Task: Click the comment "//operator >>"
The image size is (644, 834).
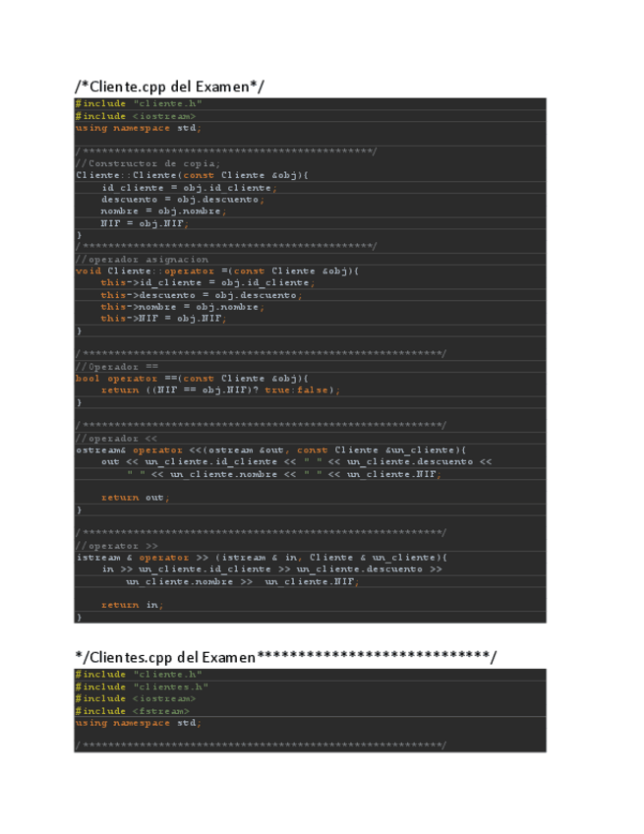Action: tap(116, 546)
